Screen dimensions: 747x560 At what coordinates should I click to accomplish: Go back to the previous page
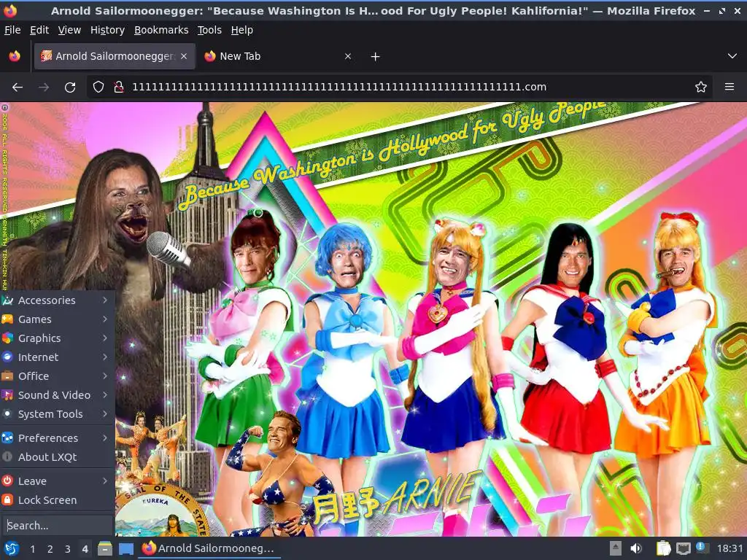click(x=18, y=87)
